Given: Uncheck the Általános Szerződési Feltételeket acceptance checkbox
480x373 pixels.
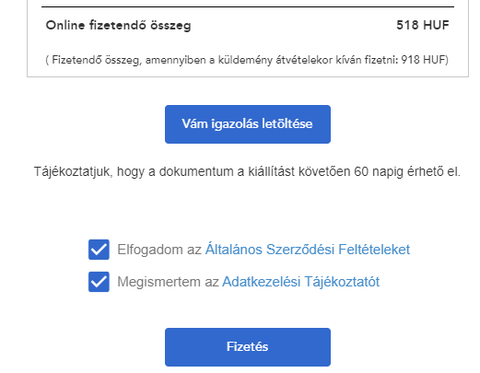Looking at the screenshot, I should [99, 249].
